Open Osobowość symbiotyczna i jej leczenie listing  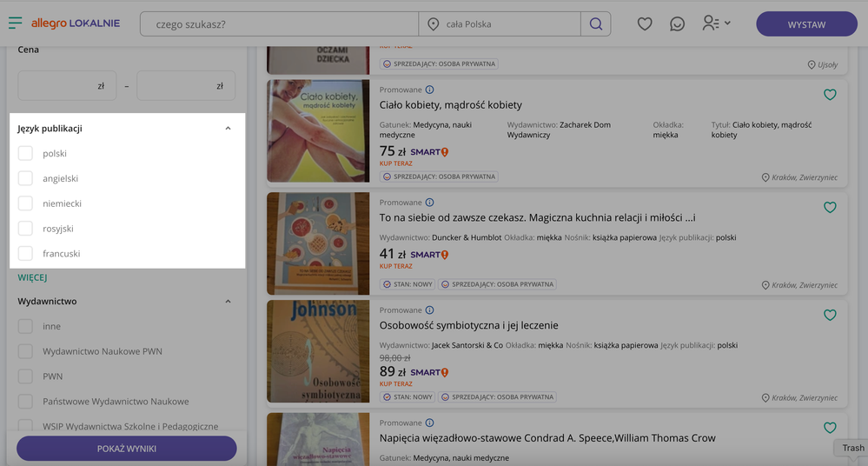pyautogui.click(x=469, y=325)
